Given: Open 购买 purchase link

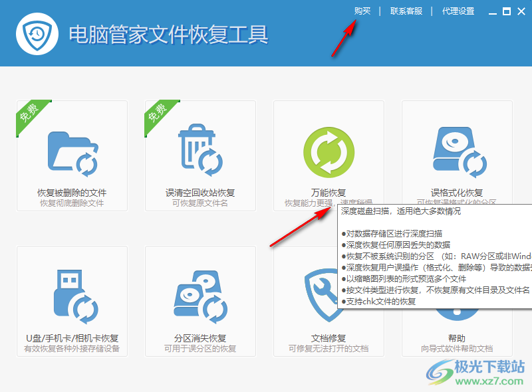Looking at the screenshot, I should pos(362,11).
